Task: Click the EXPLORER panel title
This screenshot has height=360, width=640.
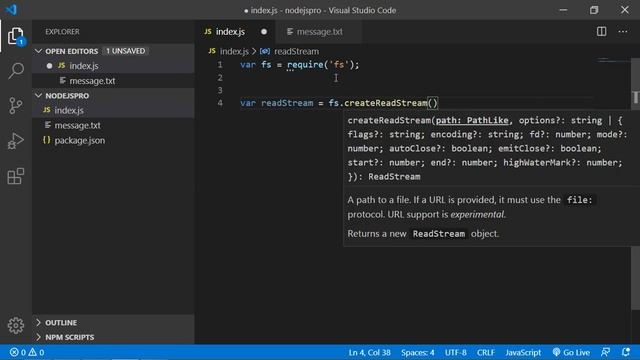Action: pos(62,31)
